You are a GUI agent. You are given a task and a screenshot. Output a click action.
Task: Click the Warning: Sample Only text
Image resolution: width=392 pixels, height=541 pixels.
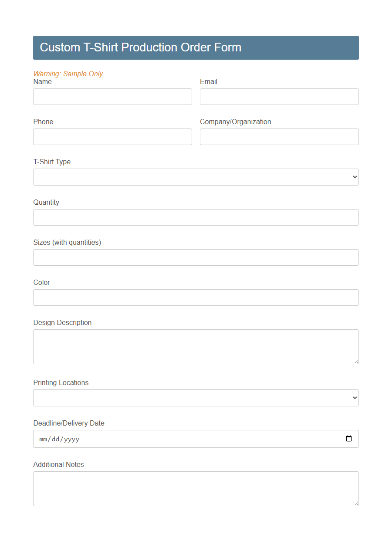click(x=68, y=74)
